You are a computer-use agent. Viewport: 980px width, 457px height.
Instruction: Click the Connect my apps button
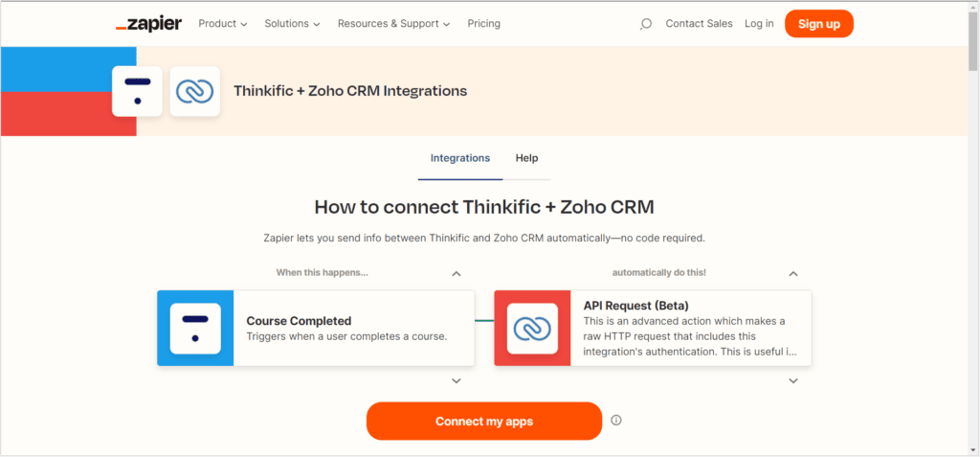[484, 422]
